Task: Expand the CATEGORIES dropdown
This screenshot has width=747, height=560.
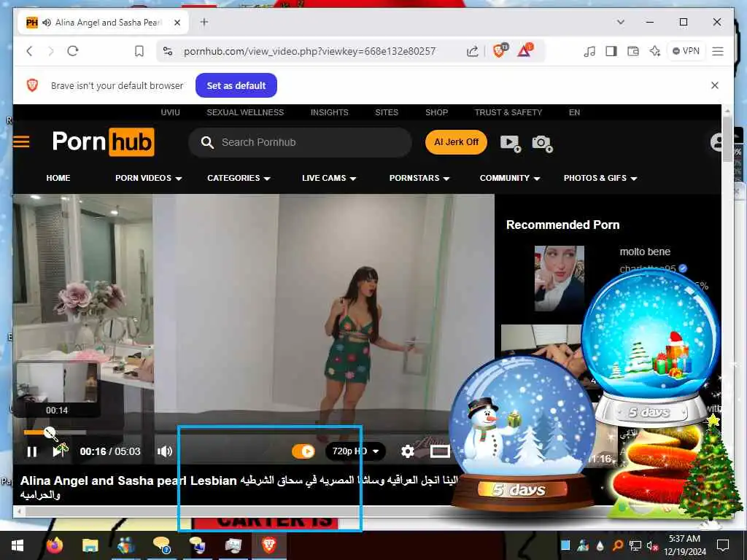Action: (x=239, y=178)
